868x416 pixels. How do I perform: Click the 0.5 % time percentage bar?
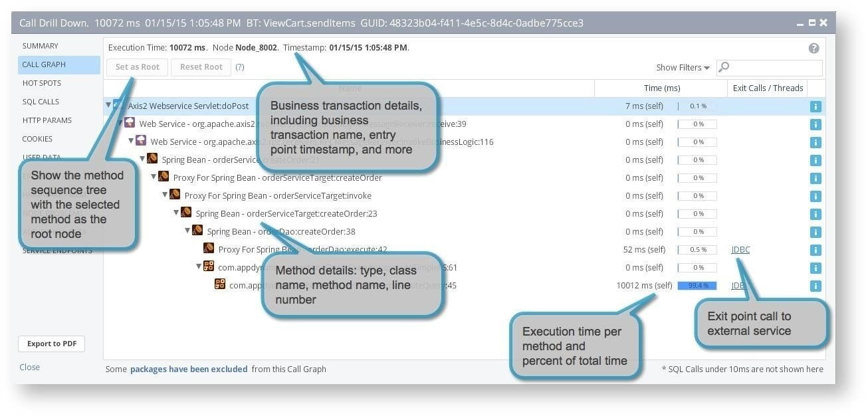coord(697,250)
